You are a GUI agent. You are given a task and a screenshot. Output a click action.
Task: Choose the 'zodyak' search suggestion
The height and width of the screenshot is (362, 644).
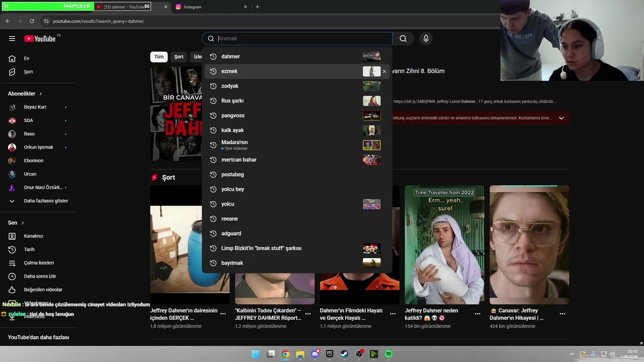[x=297, y=86]
